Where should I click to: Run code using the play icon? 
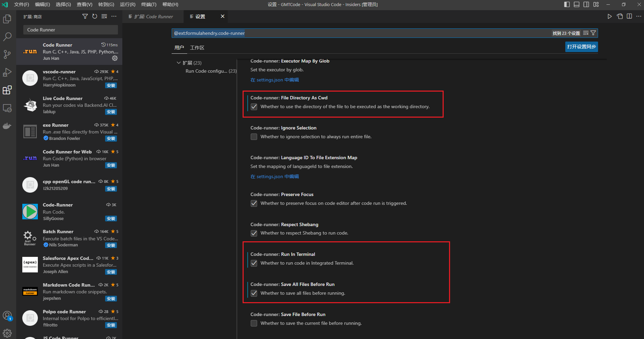point(610,16)
